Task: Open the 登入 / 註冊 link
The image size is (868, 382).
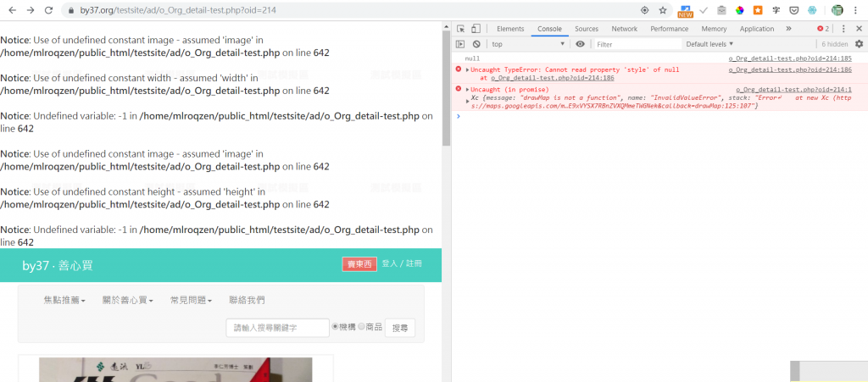Action: (402, 263)
